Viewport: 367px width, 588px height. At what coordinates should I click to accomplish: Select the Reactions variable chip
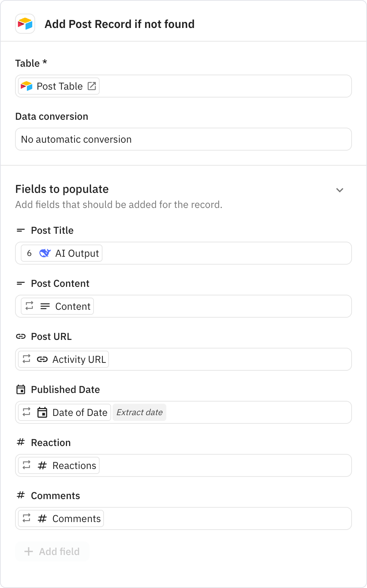point(74,465)
